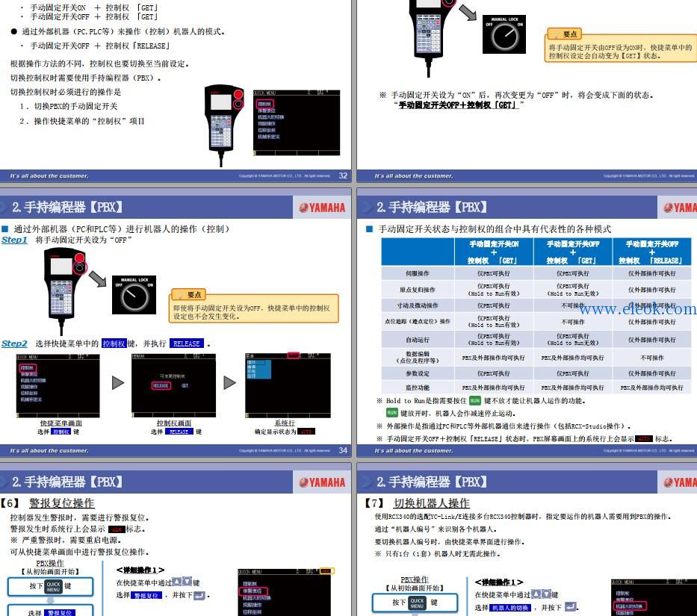
Task: Click the 切换PBX的手动固定开关 list item
Action: coord(69,106)
